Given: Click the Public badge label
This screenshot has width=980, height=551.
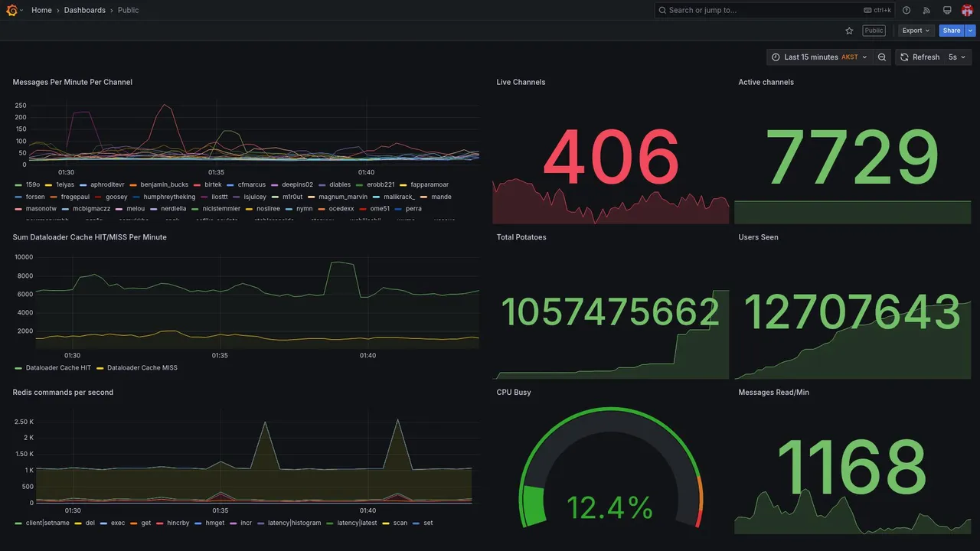Looking at the screenshot, I should [x=874, y=31].
